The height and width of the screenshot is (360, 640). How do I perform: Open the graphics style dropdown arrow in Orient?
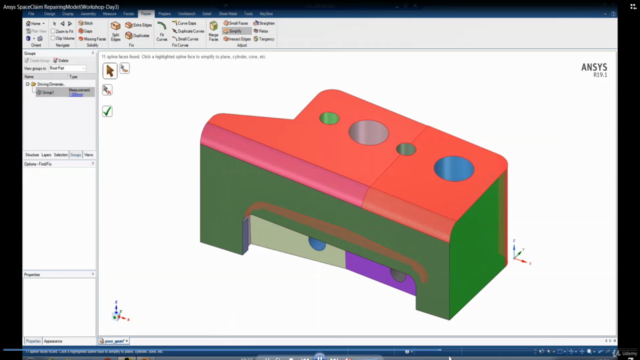click(34, 39)
